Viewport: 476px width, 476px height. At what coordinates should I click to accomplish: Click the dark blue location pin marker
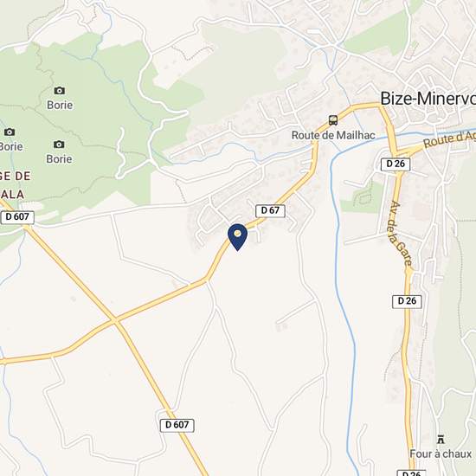[x=238, y=237]
